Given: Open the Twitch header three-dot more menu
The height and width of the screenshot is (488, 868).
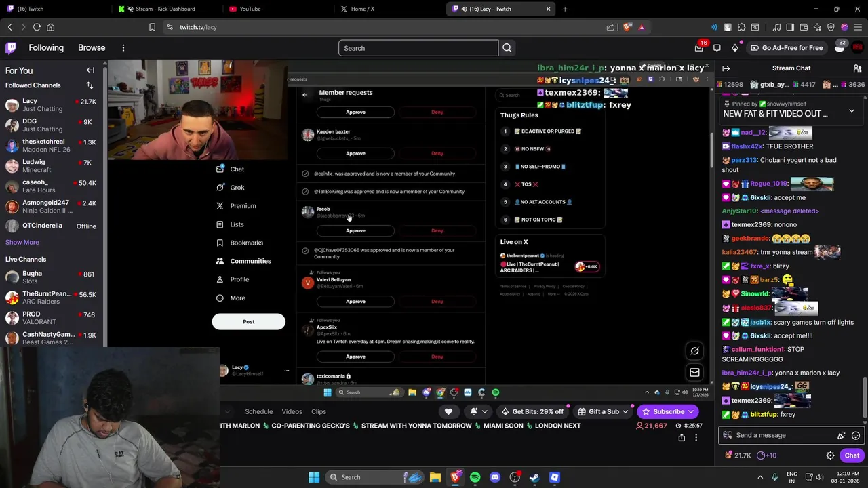Looking at the screenshot, I should click(123, 48).
